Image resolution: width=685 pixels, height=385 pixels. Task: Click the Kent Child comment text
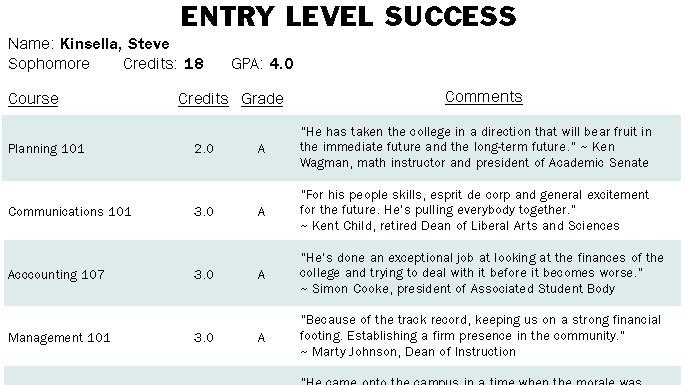click(x=474, y=210)
